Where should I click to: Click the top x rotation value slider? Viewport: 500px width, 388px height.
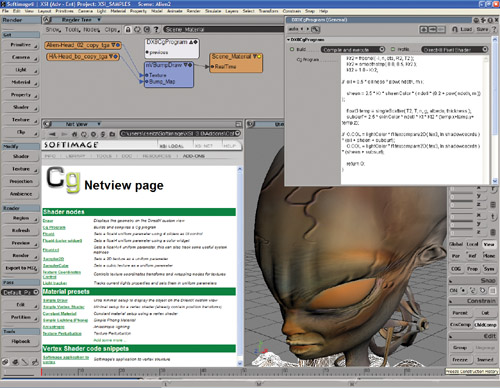462,189
